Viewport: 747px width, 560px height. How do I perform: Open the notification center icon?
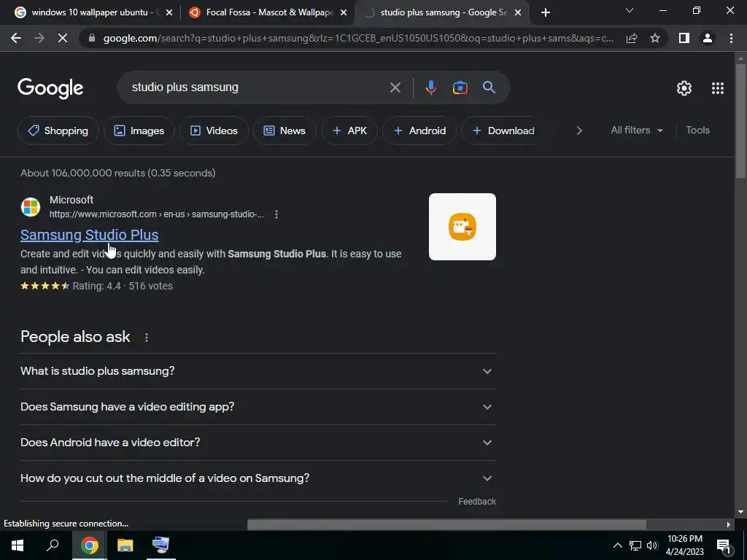tap(723, 546)
